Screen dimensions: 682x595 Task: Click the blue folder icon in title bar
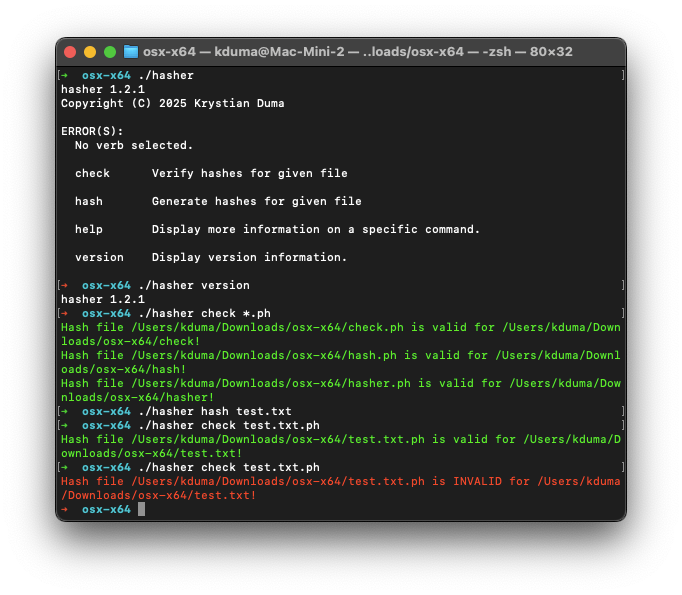click(x=130, y=52)
